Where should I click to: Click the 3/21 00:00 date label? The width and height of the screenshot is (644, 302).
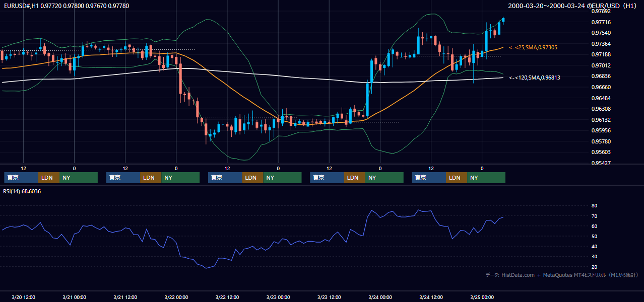tap(74, 297)
